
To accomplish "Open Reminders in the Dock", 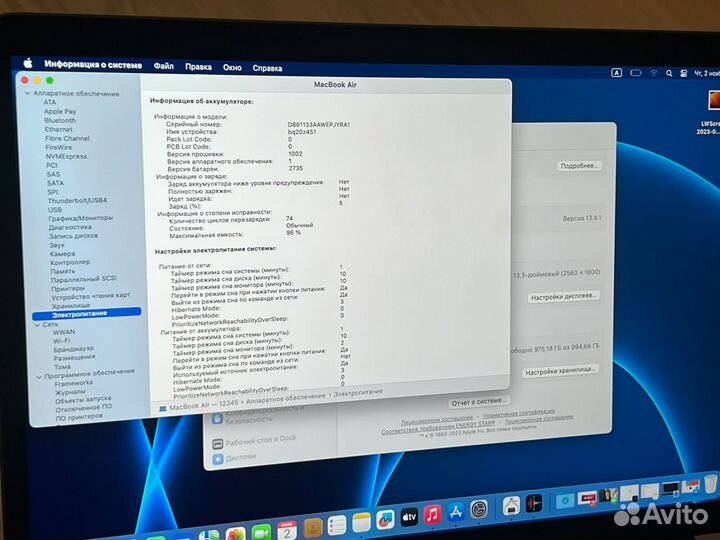I will point(337,525).
